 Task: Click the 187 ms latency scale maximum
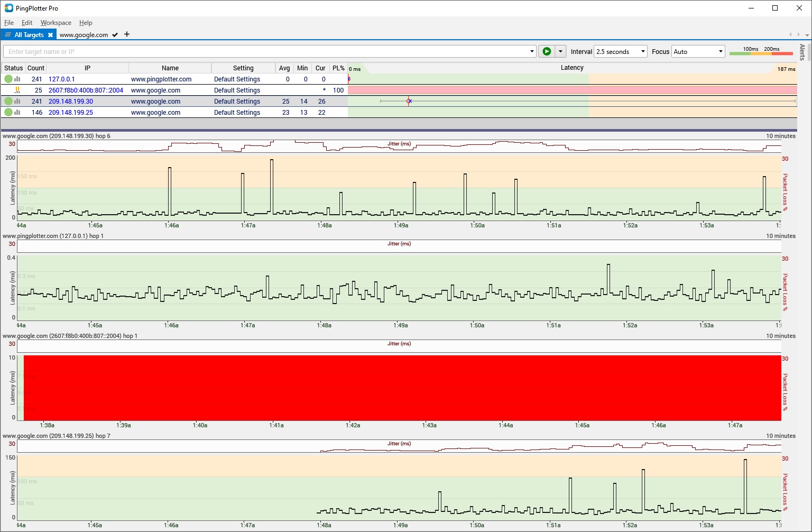point(786,69)
